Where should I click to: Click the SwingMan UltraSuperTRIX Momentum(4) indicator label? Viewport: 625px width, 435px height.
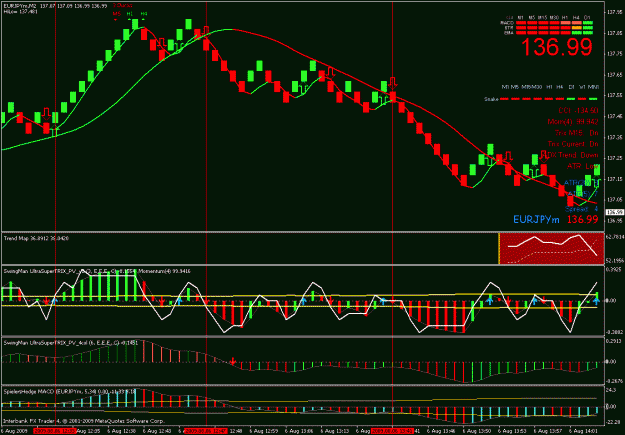pos(97,271)
